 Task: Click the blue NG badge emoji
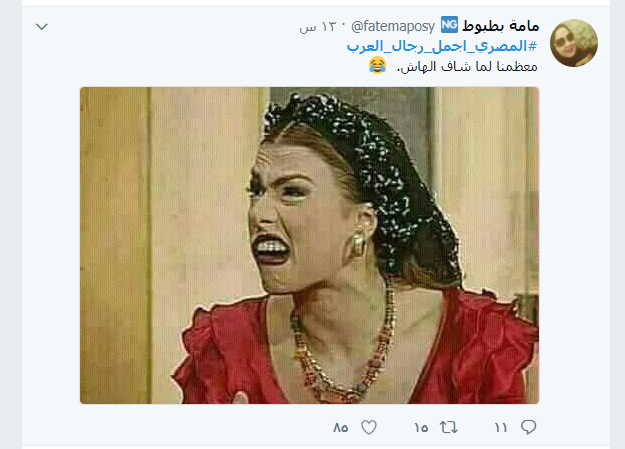(449, 25)
